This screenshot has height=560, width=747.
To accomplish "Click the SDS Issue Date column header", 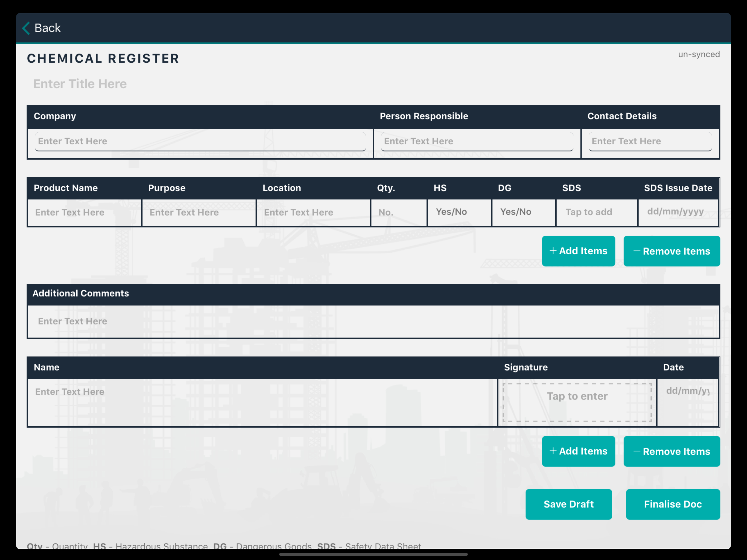I will [678, 188].
